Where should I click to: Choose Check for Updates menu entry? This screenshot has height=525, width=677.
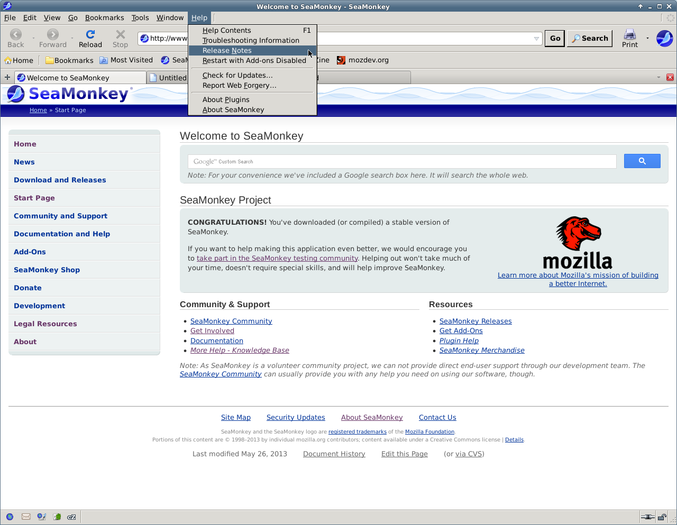[x=253, y=75]
